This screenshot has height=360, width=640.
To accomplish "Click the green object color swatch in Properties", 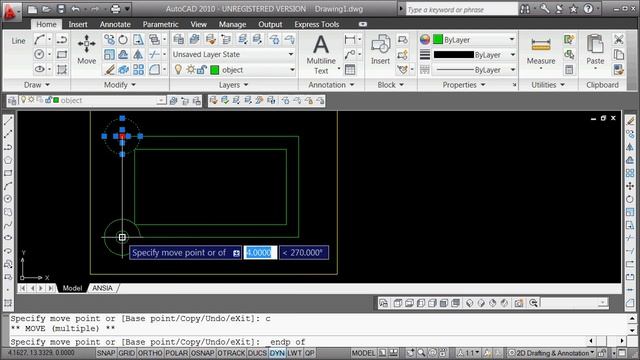I will 438,40.
